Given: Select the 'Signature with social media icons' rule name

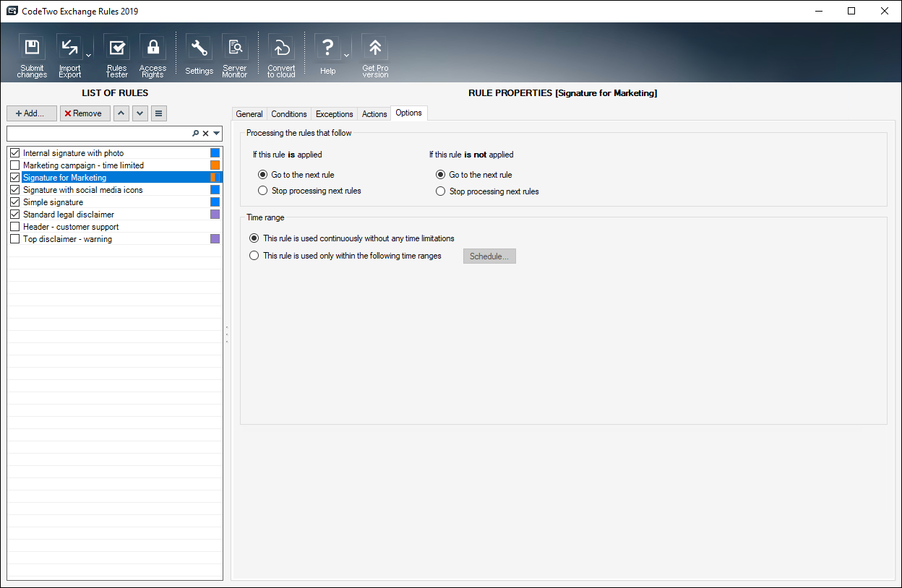Looking at the screenshot, I should pyautogui.click(x=83, y=190).
